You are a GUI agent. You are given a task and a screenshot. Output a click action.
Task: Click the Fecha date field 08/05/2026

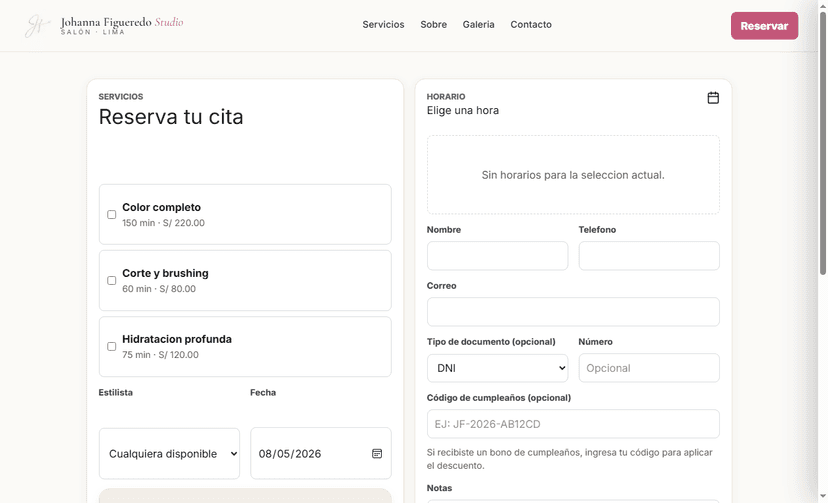point(321,453)
